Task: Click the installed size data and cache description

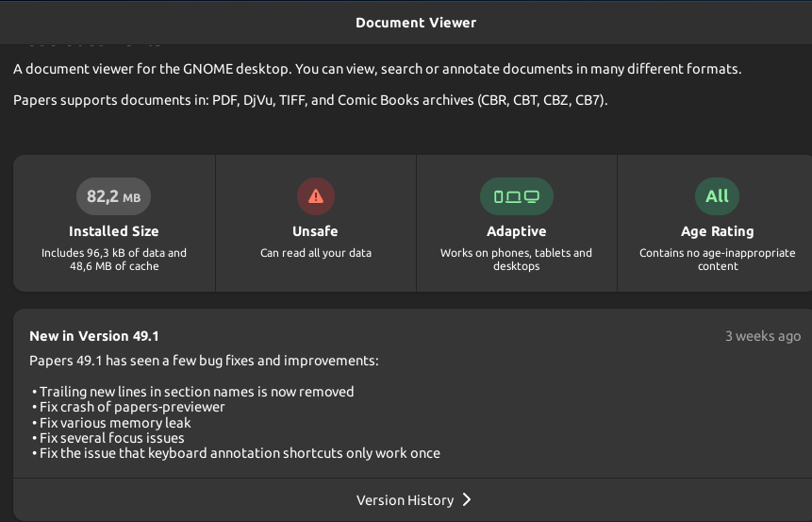Action: (x=113, y=260)
